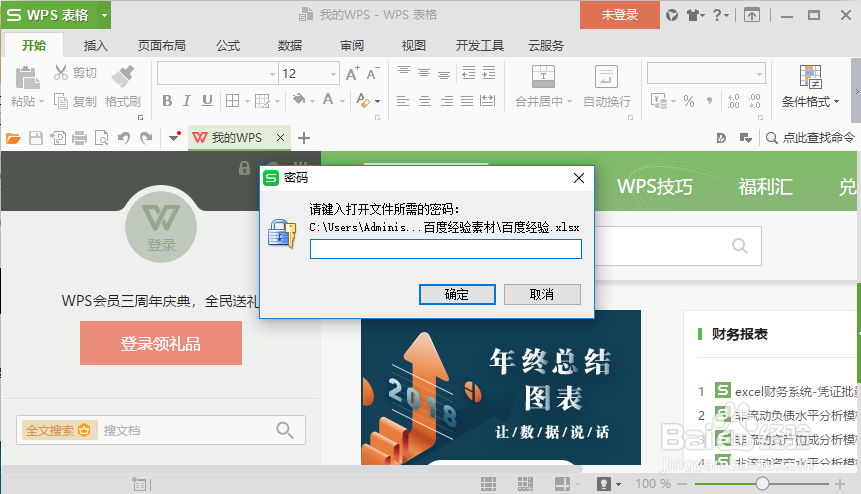Open new tab with plus icon

(x=304, y=138)
